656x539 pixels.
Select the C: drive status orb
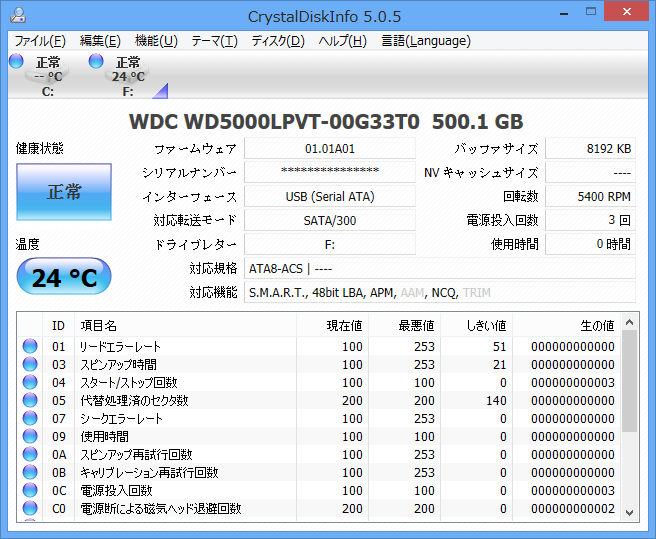coord(16,62)
